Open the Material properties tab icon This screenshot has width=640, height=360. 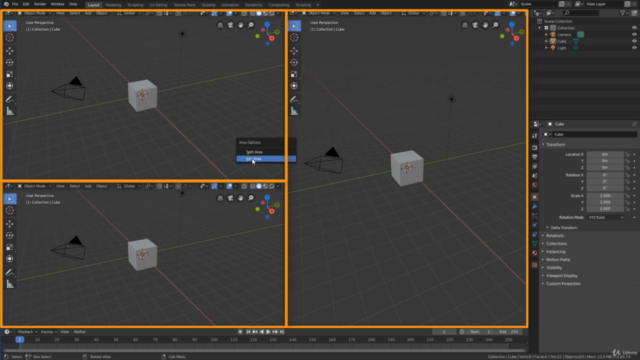535,253
